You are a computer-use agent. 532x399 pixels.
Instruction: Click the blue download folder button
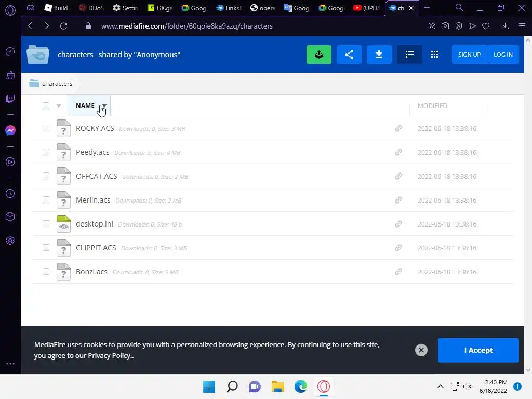click(x=379, y=54)
